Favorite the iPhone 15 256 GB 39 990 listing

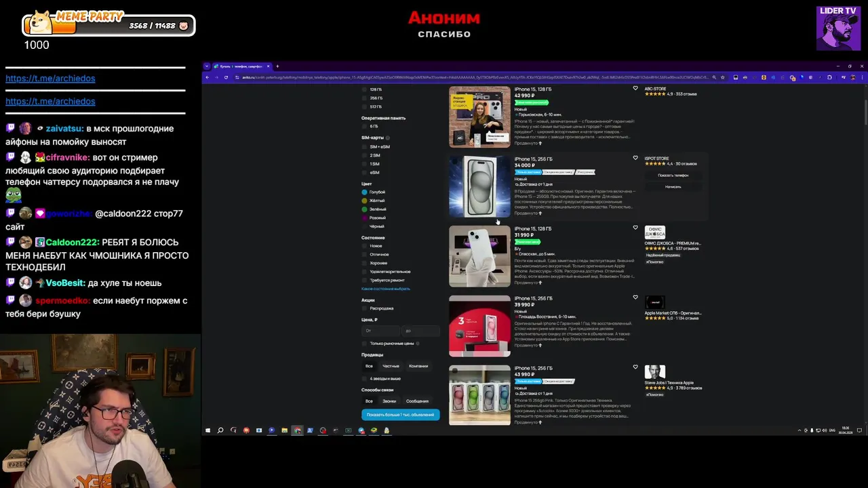click(635, 298)
